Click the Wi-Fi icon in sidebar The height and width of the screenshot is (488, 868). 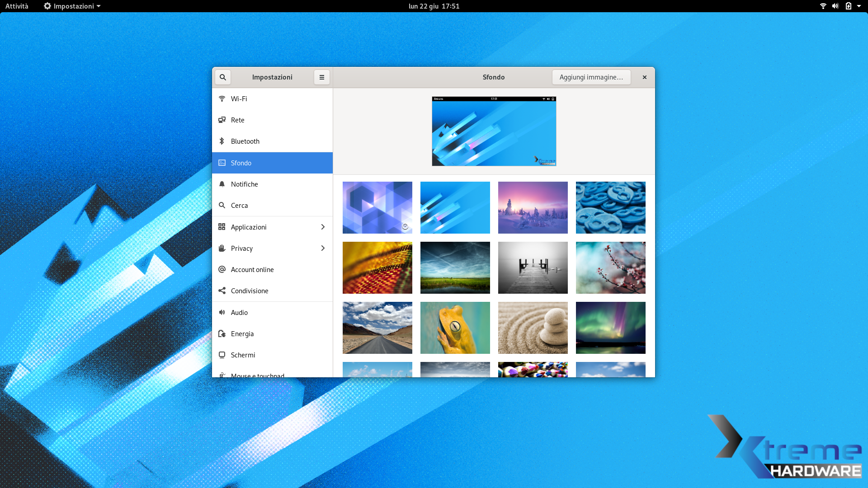coord(222,99)
